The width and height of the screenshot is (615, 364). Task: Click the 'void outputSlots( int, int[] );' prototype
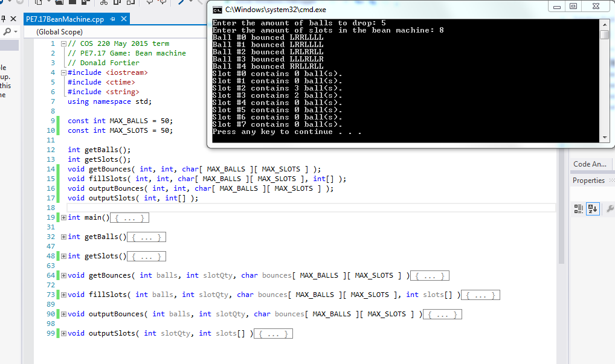coord(133,198)
